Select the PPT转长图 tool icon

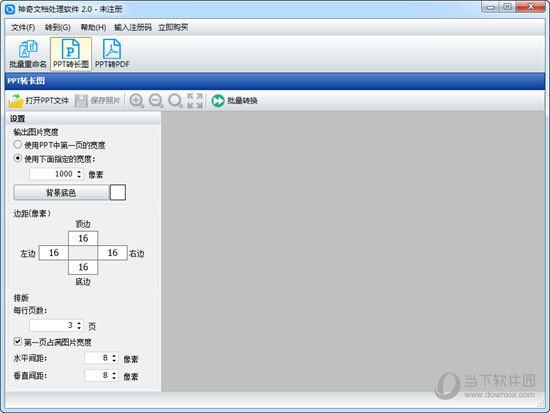pos(71,54)
